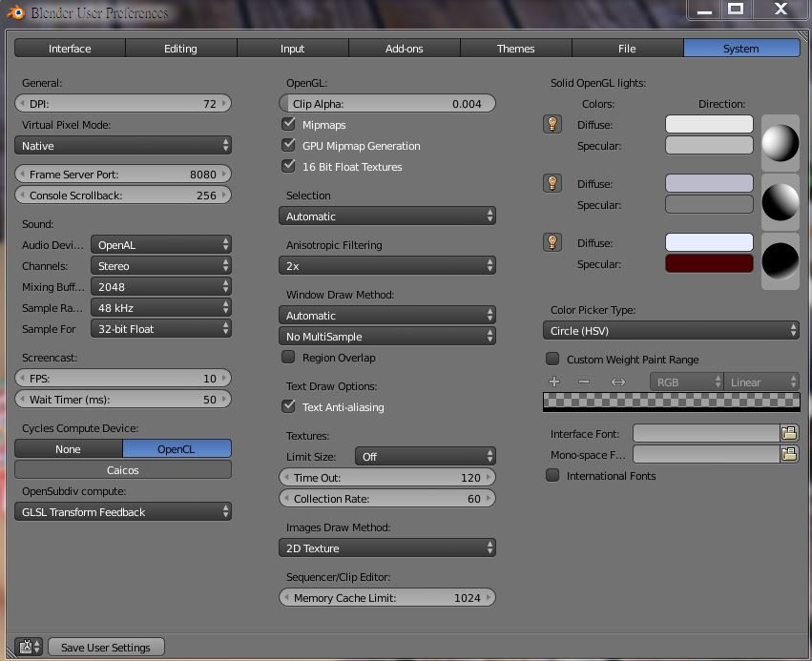Click the dark red Specular color swatch
Image resolution: width=812 pixels, height=661 pixels.
(708, 264)
